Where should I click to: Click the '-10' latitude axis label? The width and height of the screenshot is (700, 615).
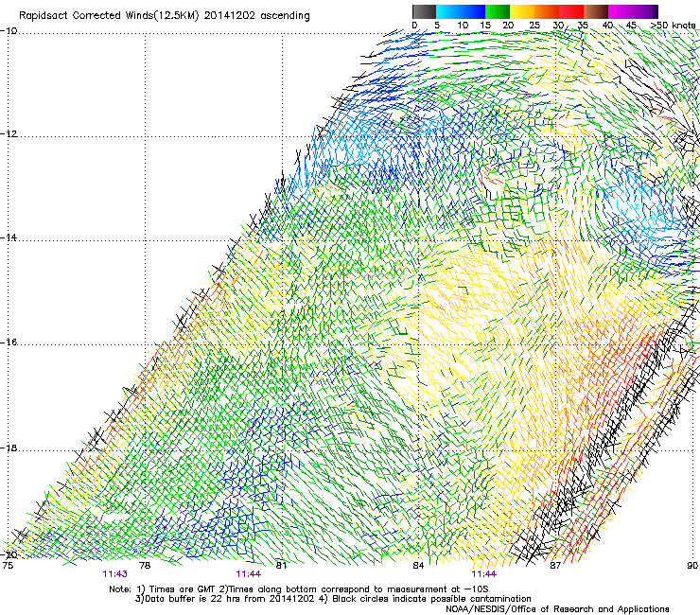[x=9, y=31]
